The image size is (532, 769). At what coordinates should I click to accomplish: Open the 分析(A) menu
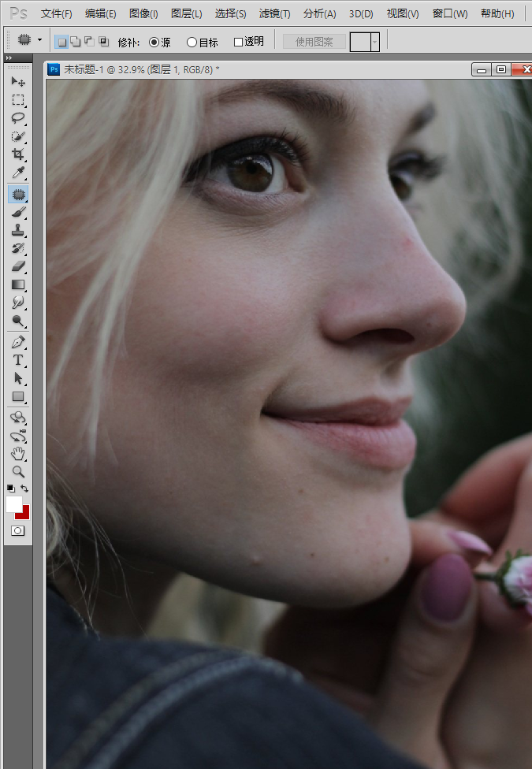[319, 13]
